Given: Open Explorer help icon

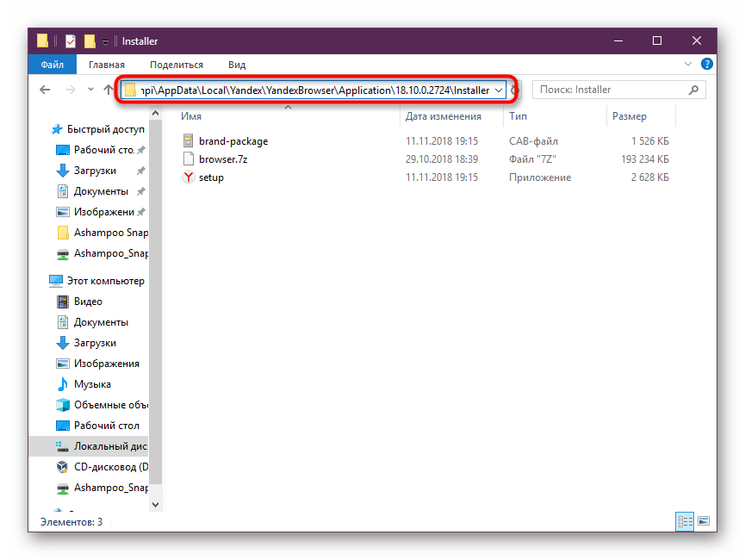Looking at the screenshot, I should [x=706, y=64].
